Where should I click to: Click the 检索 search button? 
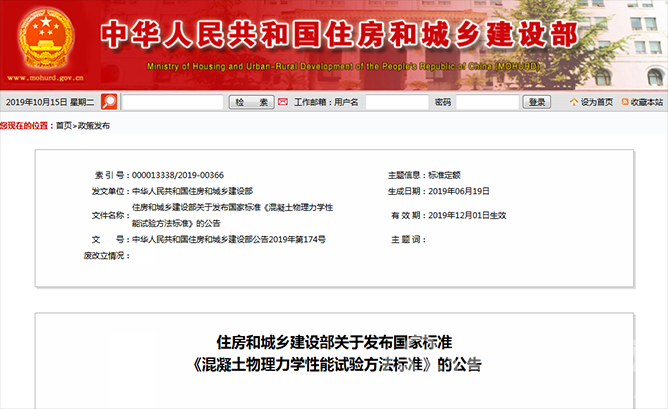(251, 102)
